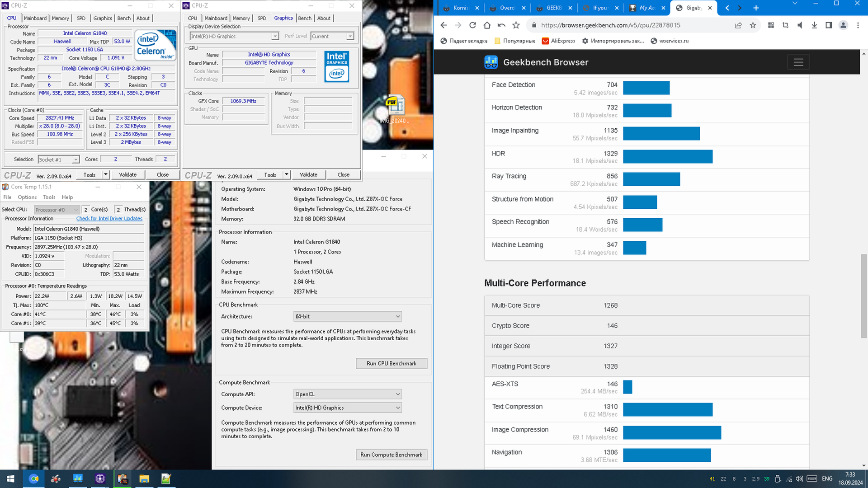
Task: Open File Explorer from taskbar
Action: 144,479
